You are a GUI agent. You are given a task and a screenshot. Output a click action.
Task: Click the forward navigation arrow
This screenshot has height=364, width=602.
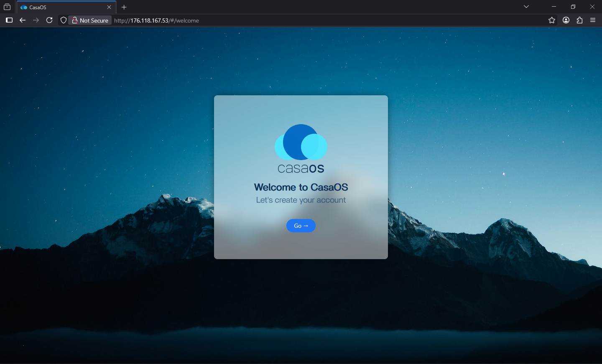(36, 20)
